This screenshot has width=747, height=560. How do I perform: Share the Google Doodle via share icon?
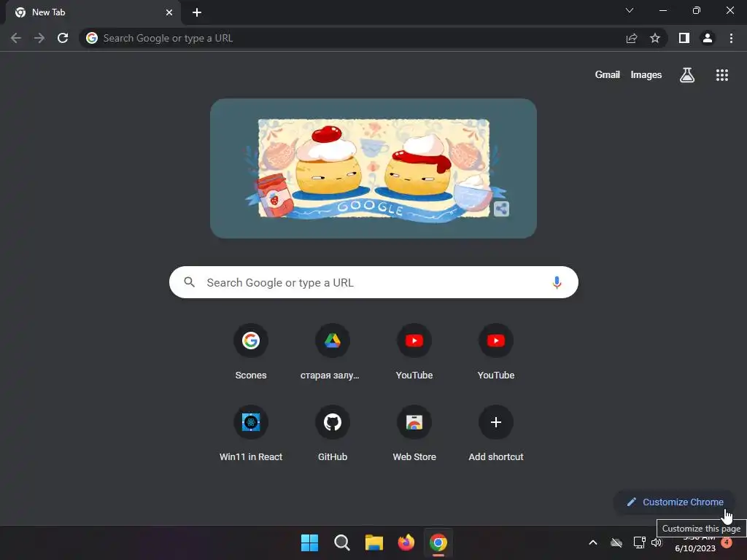coord(501,209)
